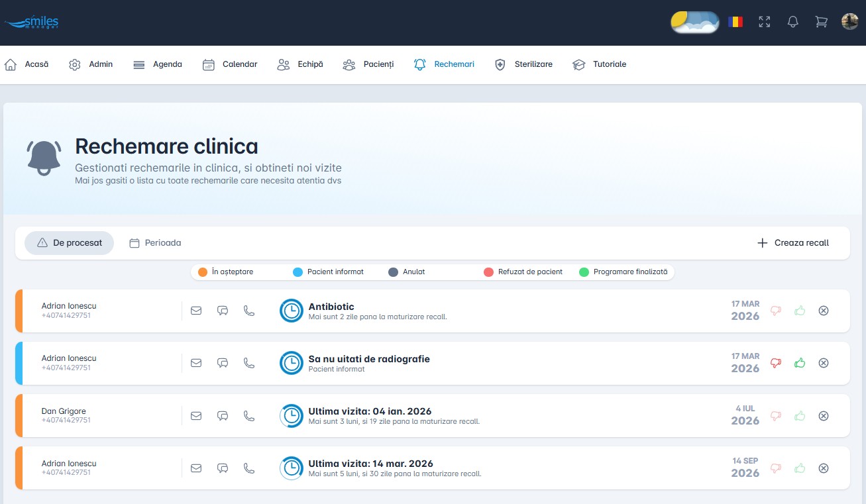This screenshot has height=504, width=866.
Task: Open the shopping cart icon
Action: 821,22
